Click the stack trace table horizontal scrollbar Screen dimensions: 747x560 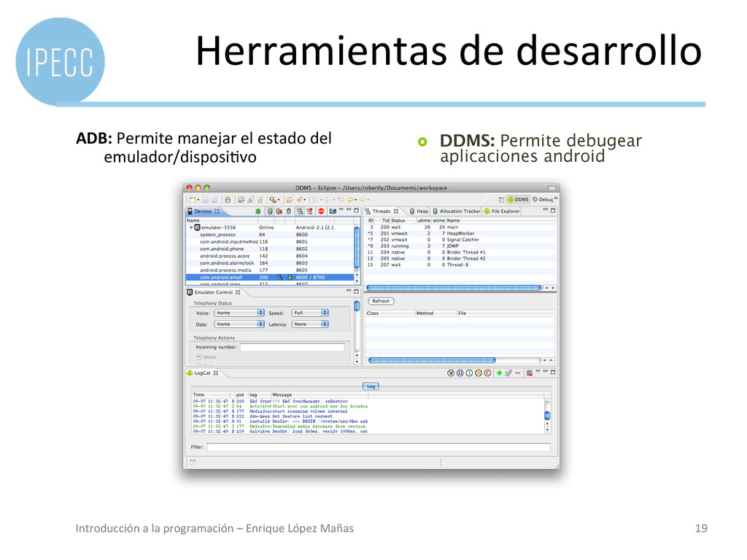click(x=432, y=360)
